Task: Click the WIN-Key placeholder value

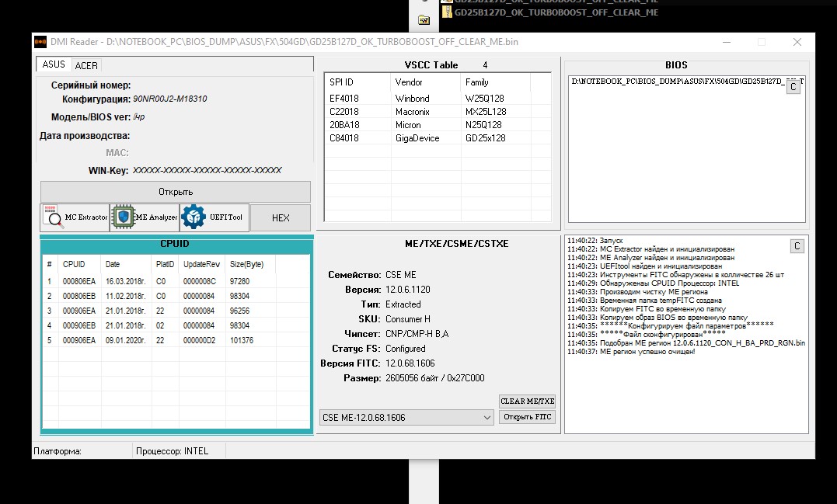Action: (208, 170)
